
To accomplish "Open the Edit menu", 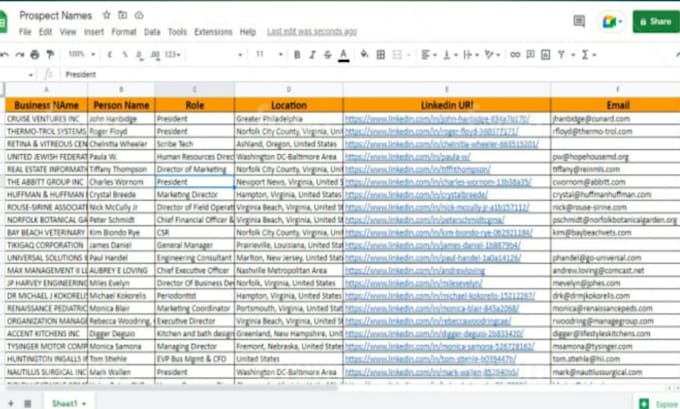I will pyautogui.click(x=46, y=32).
